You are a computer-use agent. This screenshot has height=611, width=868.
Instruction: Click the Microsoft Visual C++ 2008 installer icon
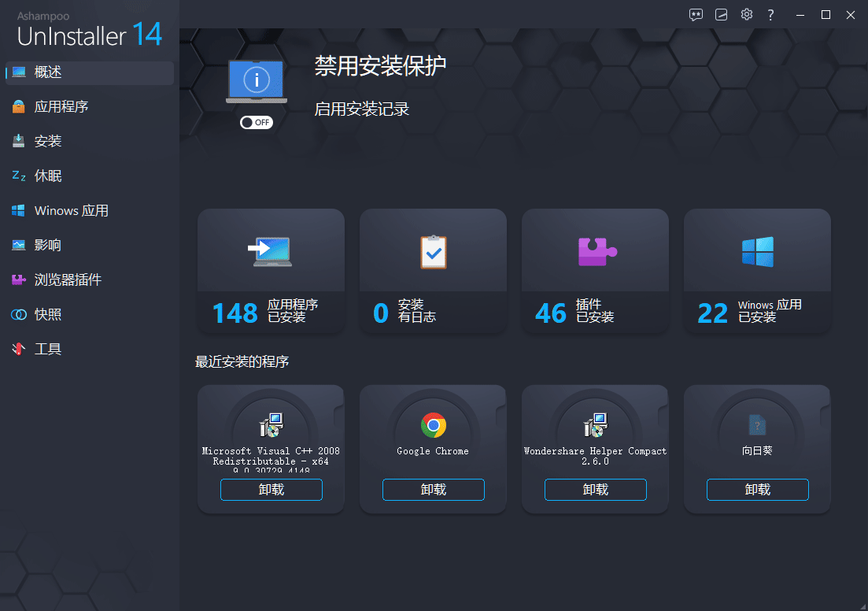[271, 425]
